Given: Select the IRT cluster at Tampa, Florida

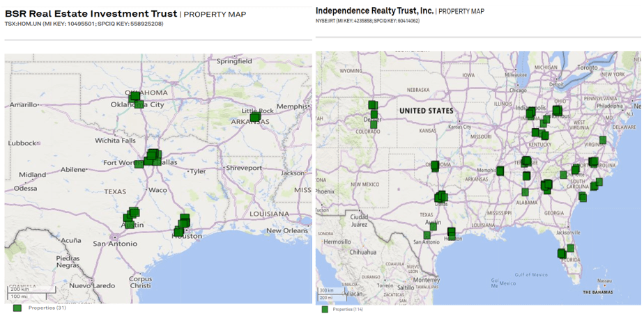Looking at the screenshot, I should pyautogui.click(x=562, y=253).
